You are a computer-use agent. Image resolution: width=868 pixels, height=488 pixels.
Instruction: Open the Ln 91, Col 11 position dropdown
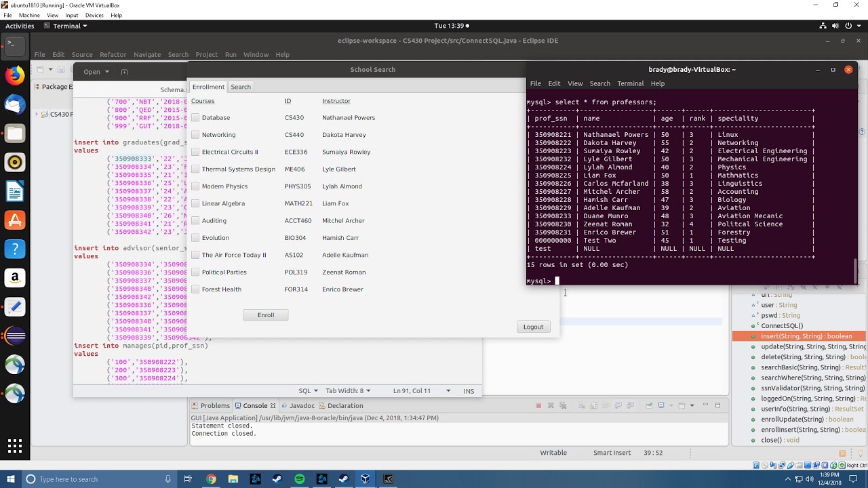422,391
